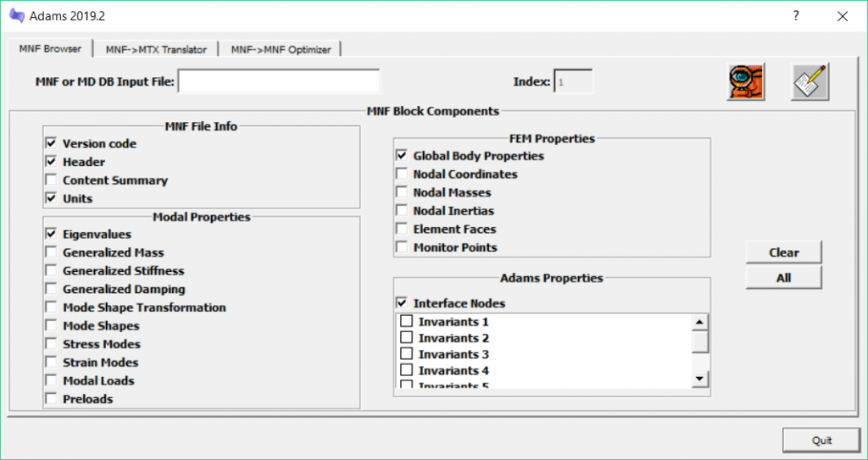
Task: Click the Clear button
Action: pyautogui.click(x=783, y=252)
